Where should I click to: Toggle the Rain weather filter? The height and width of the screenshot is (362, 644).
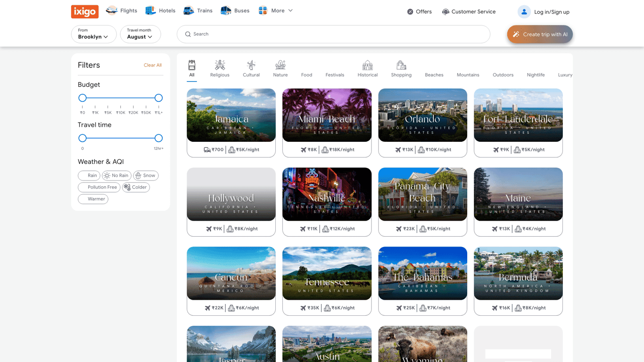coord(89,175)
